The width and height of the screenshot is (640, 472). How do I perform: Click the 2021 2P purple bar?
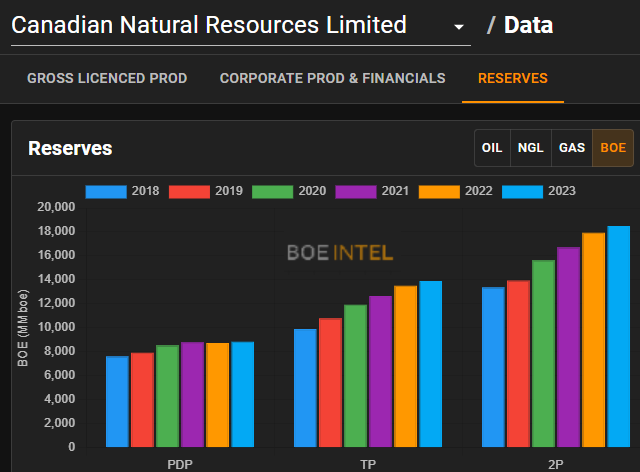pyautogui.click(x=569, y=347)
